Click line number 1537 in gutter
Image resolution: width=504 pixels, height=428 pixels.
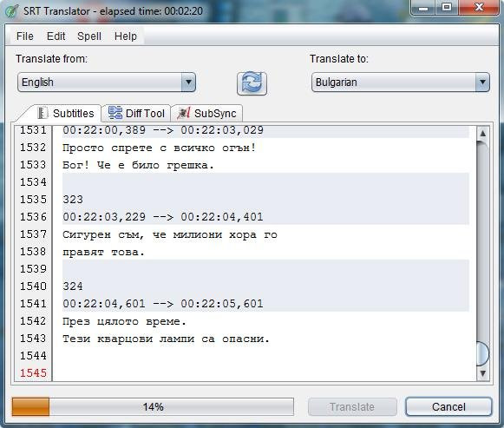pos(34,234)
